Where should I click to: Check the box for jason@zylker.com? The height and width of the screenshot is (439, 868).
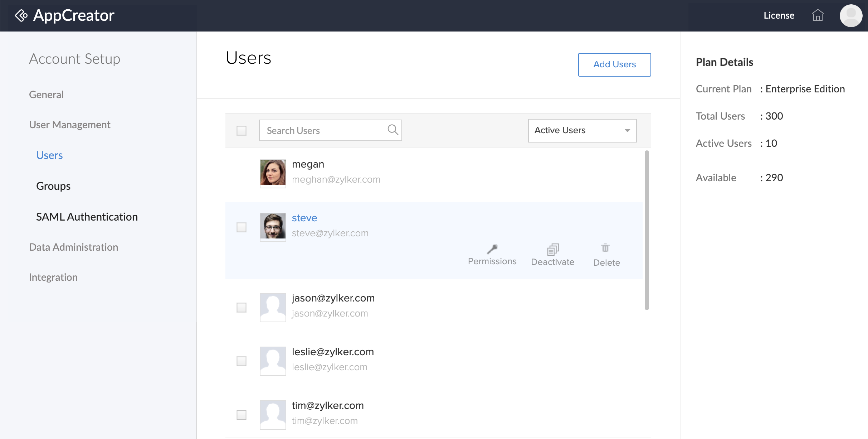point(242,307)
